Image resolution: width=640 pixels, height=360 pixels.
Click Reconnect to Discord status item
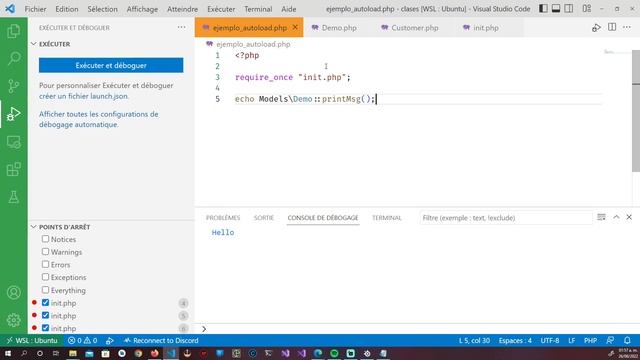[x=161, y=340]
